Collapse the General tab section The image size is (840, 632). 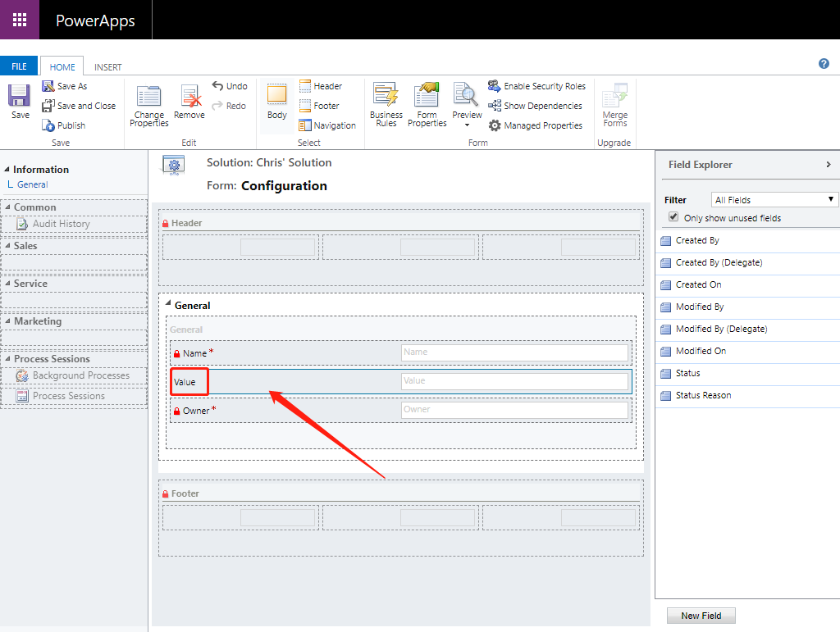pos(168,303)
